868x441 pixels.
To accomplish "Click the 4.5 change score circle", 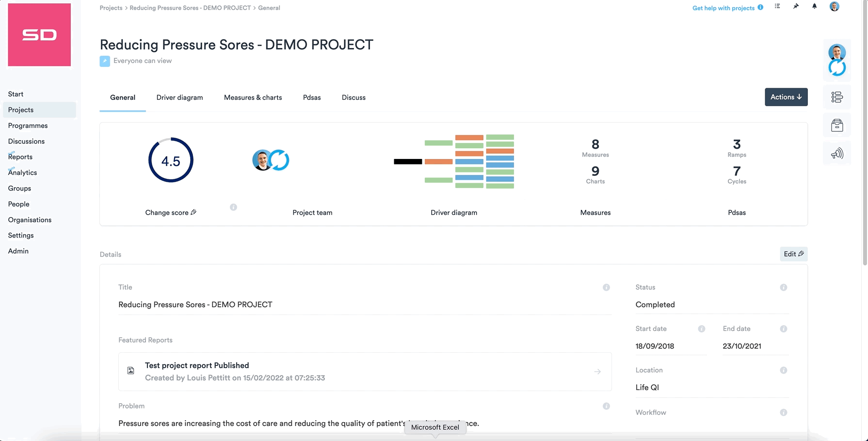I will click(x=171, y=160).
